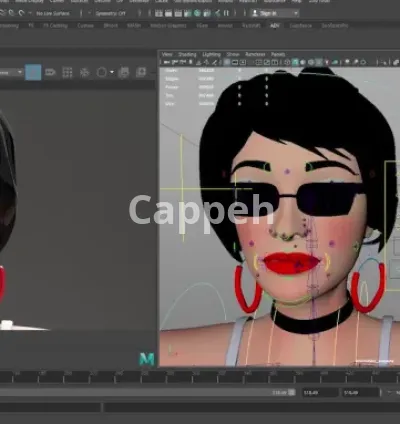This screenshot has width=400, height=424.
Task: Click the render current frame icon
Action: [x=169, y=13]
